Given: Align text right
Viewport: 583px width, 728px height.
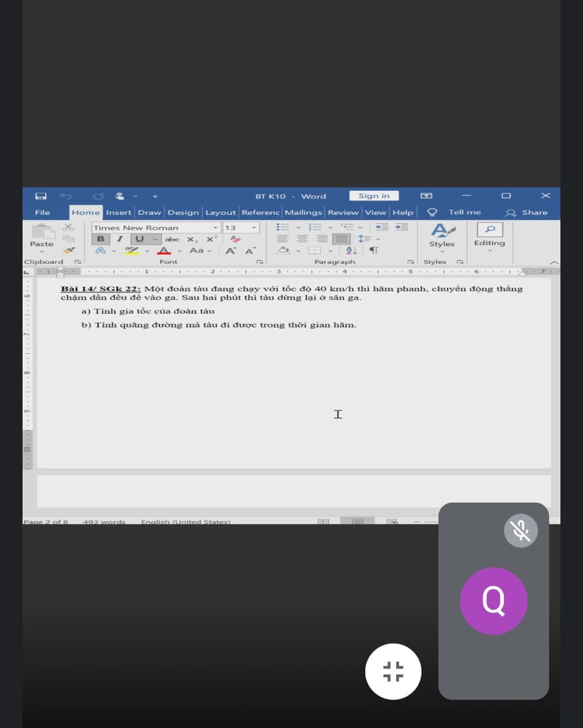Looking at the screenshot, I should pos(322,239).
